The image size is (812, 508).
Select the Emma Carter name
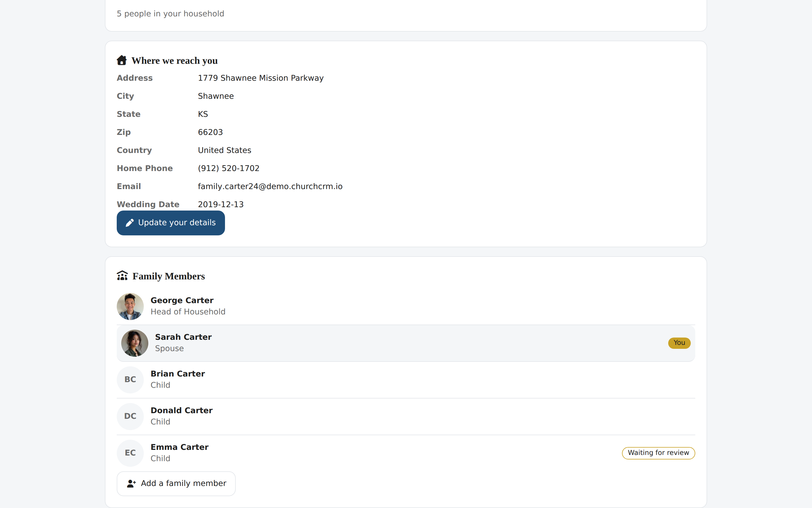click(x=180, y=447)
